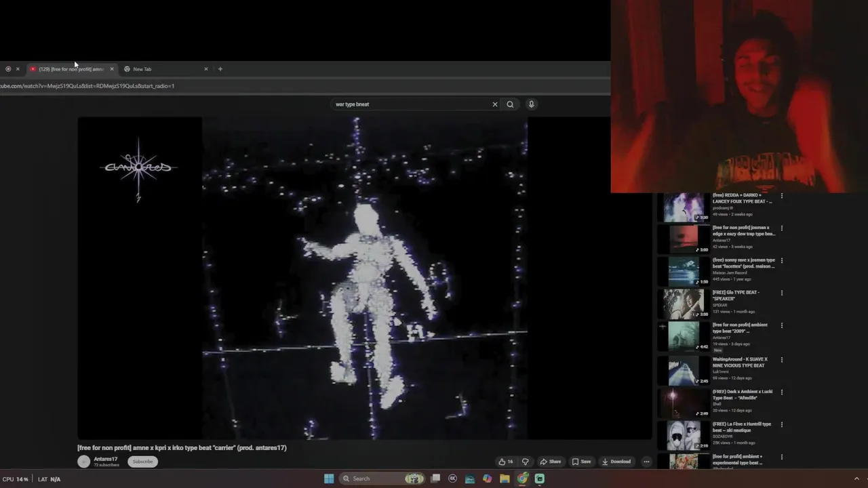Open options menu for sonny rave video
The height and width of the screenshot is (488, 868).
tap(782, 260)
